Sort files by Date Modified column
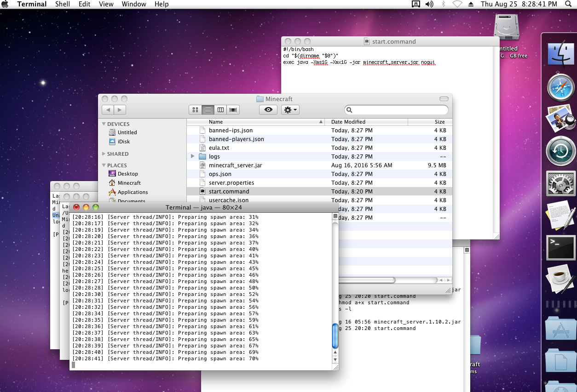This screenshot has width=577, height=392. [x=366, y=122]
